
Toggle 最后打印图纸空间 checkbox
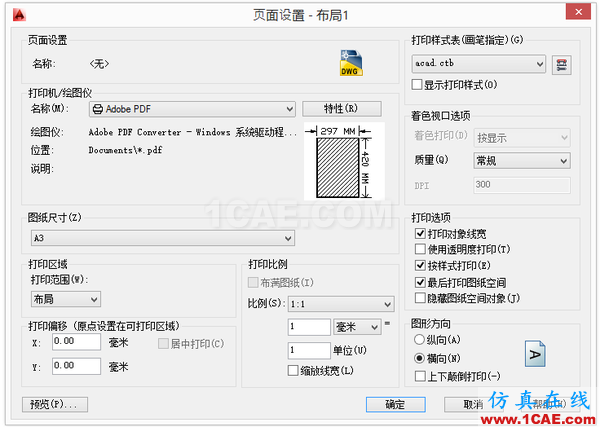pyautogui.click(x=420, y=282)
